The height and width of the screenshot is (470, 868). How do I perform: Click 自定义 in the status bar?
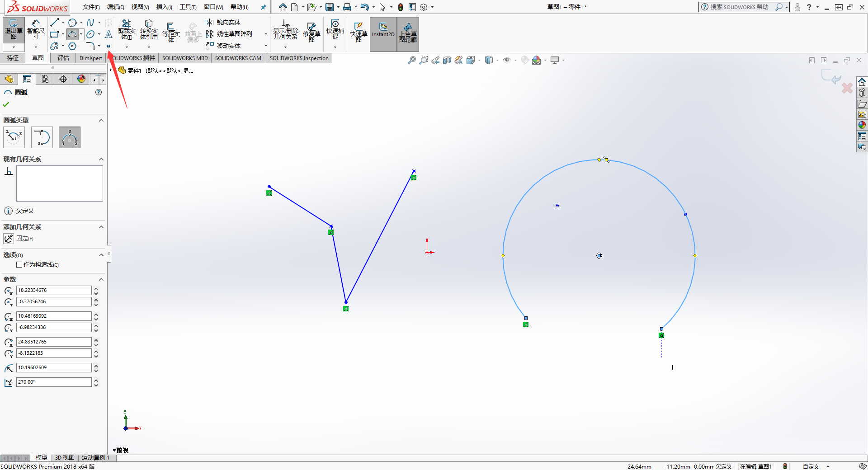point(811,466)
